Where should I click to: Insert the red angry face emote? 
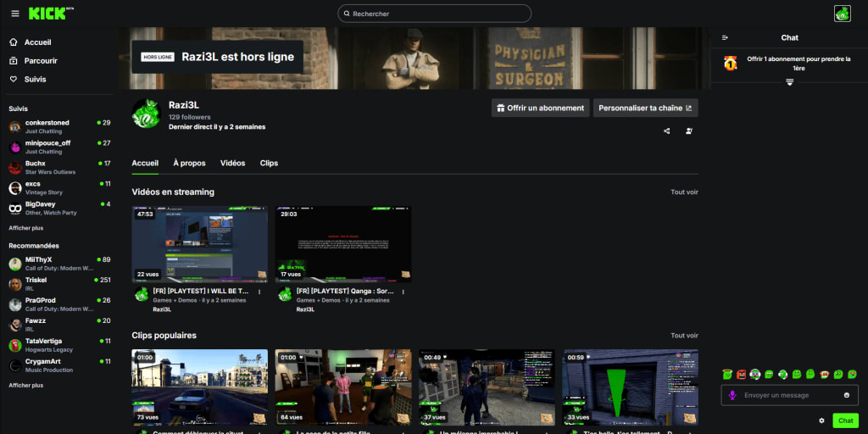741,374
